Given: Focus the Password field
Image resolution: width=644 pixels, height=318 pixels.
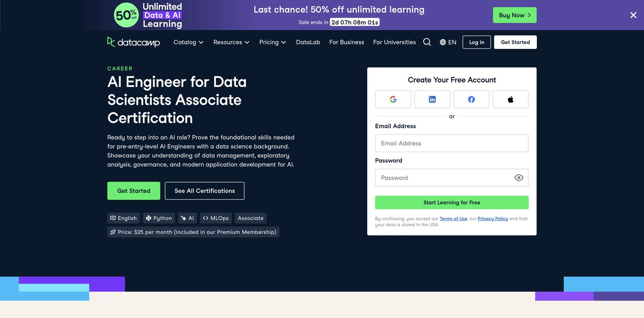Looking at the screenshot, I should tap(452, 178).
